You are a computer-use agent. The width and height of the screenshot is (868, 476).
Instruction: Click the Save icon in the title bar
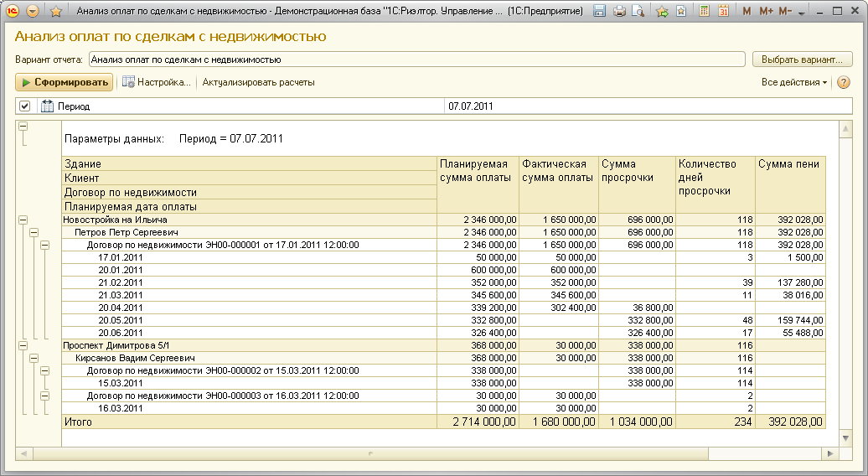600,12
